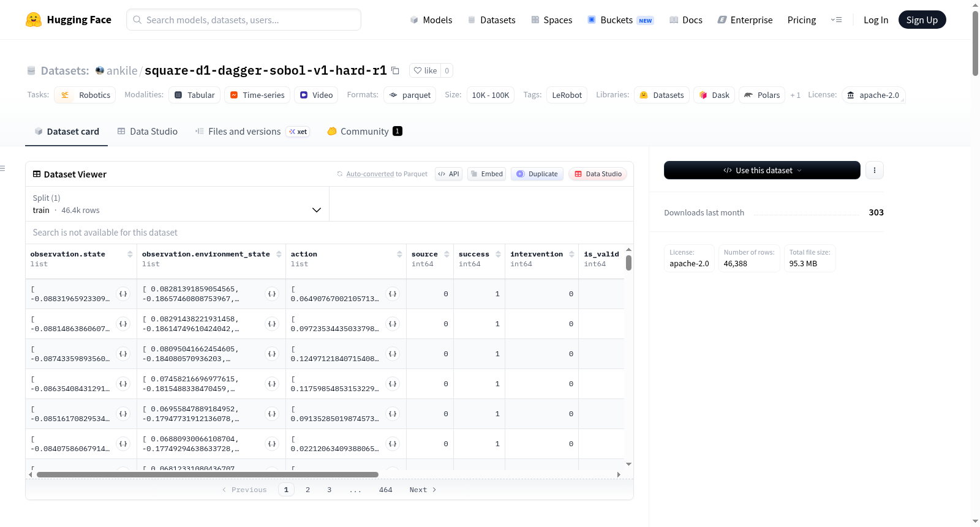This screenshot has height=527, width=980.
Task: Open Files and versions tab
Action: tap(252, 132)
